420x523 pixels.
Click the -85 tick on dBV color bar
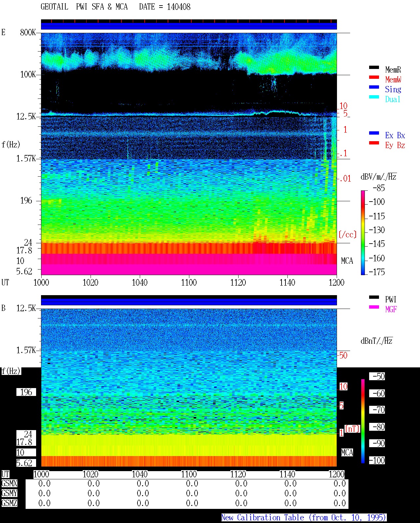pyautogui.click(x=379, y=188)
